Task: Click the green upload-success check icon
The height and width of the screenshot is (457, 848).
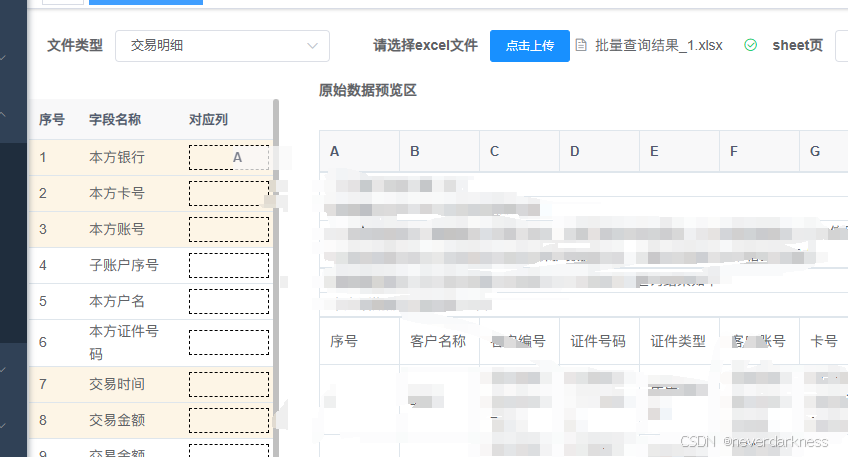Action: (x=750, y=45)
